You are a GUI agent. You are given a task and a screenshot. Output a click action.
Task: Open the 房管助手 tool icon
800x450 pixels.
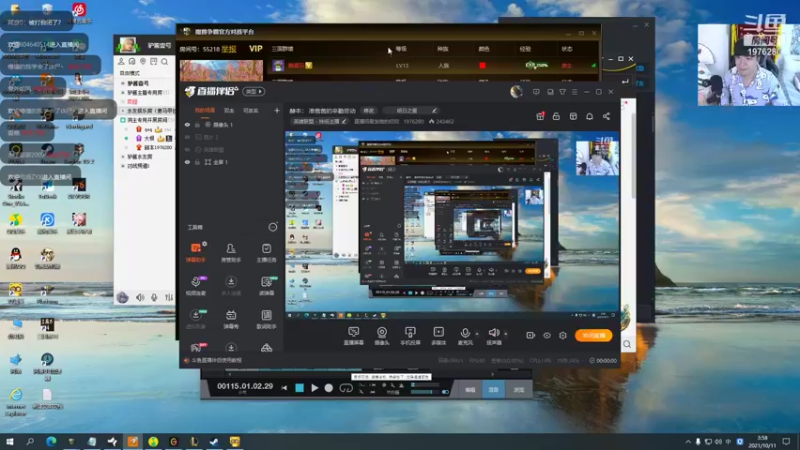[x=231, y=252]
